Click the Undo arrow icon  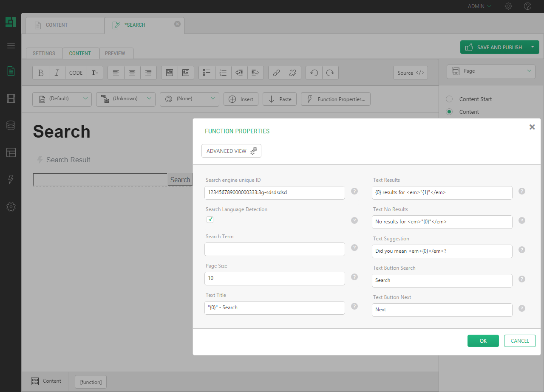point(314,73)
